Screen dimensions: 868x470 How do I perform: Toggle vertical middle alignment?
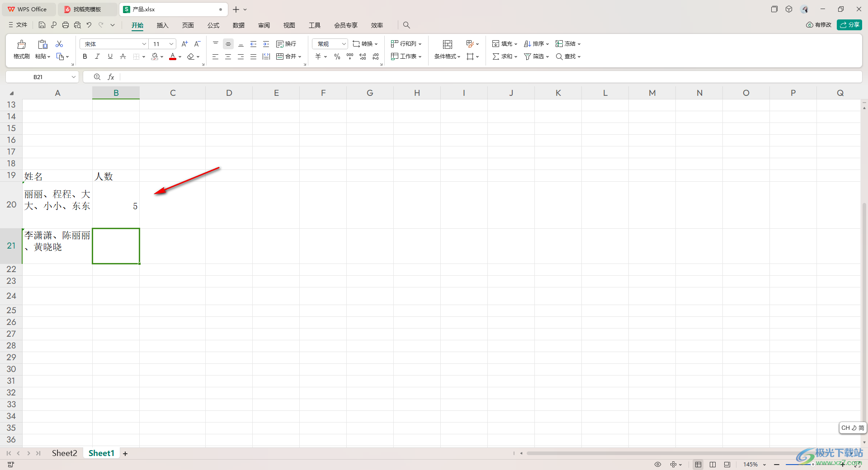(228, 44)
